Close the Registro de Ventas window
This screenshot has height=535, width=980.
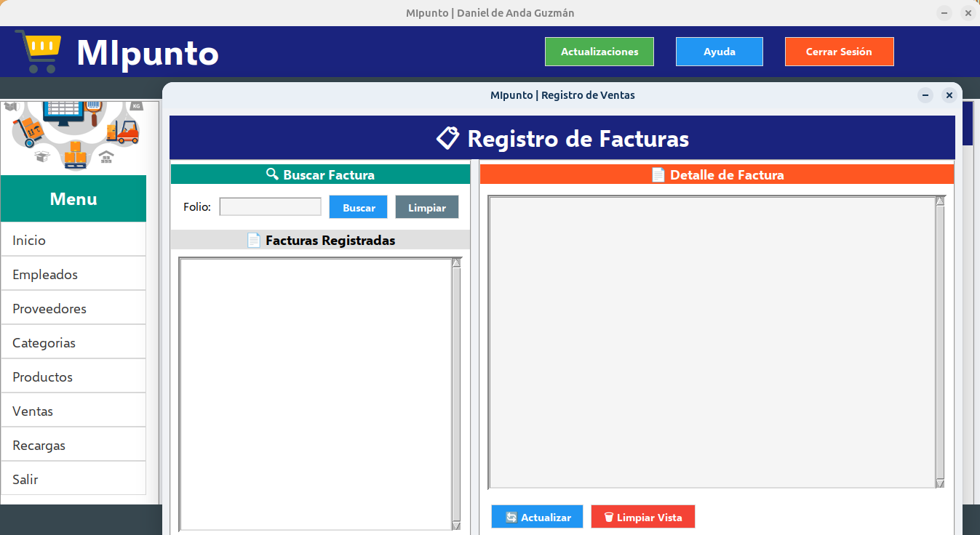coord(949,95)
